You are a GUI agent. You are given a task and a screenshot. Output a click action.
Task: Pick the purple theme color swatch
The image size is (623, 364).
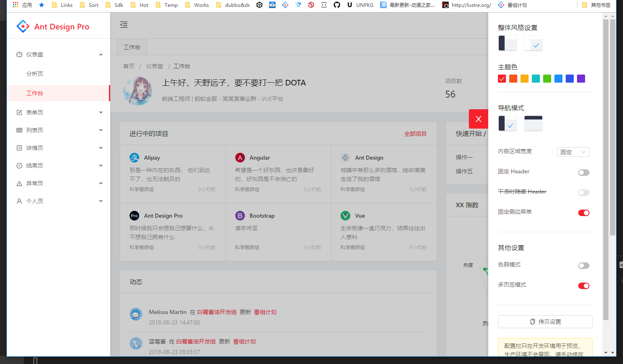[581, 79]
